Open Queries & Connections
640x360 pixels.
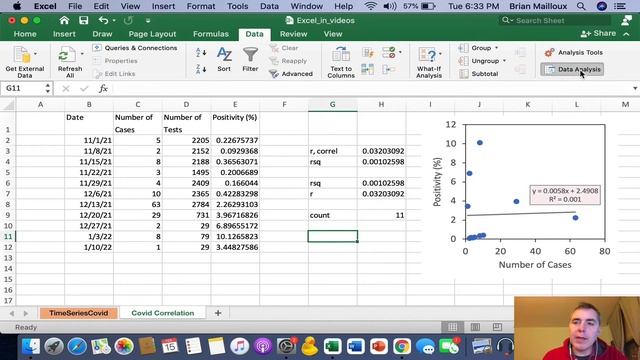pyautogui.click(x=136, y=48)
